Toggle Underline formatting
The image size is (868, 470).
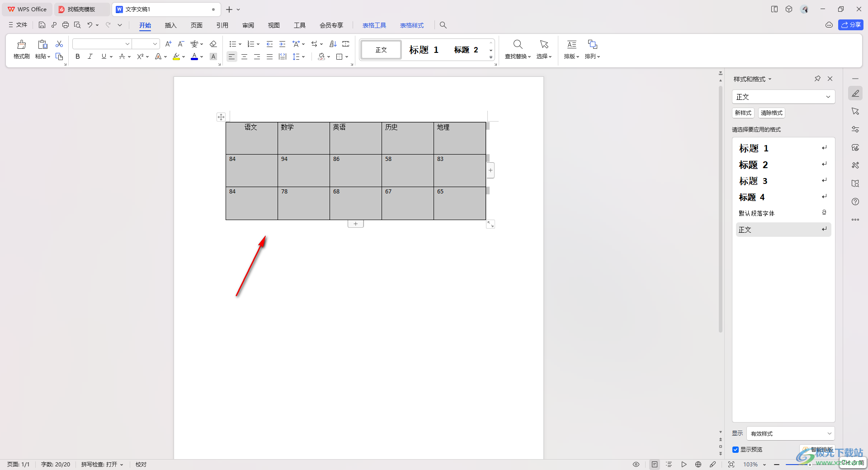pos(104,56)
